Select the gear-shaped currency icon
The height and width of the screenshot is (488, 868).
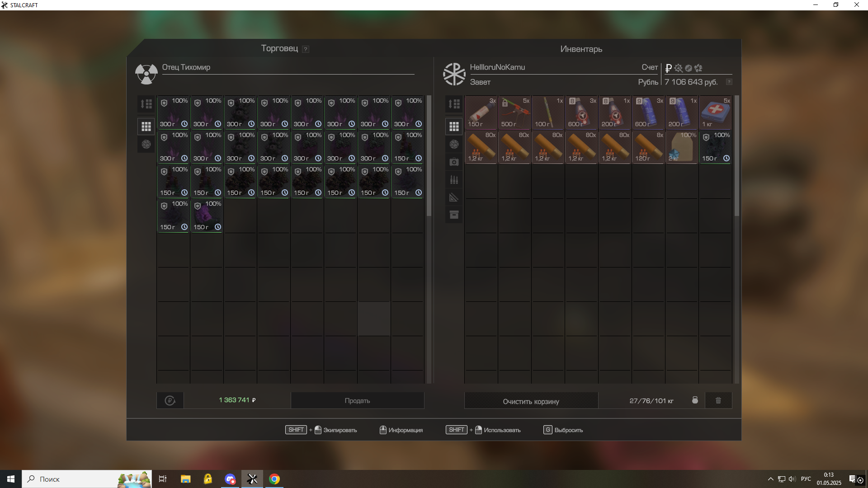pyautogui.click(x=679, y=68)
